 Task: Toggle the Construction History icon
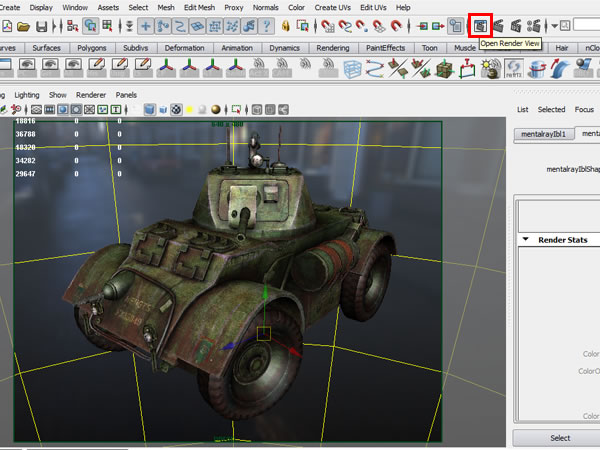455,26
